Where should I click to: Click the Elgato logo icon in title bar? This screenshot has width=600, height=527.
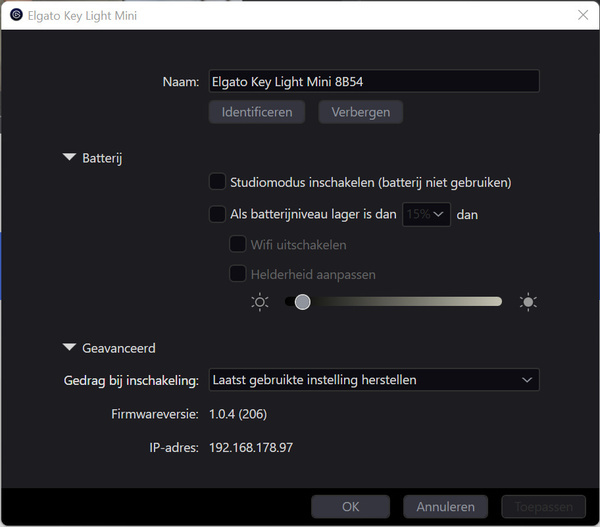16,15
